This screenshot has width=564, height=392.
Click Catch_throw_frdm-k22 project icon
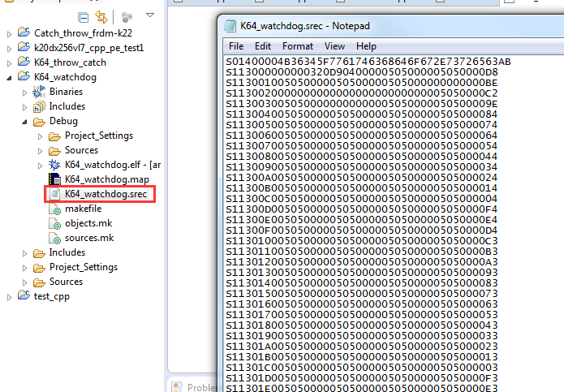coord(24,32)
